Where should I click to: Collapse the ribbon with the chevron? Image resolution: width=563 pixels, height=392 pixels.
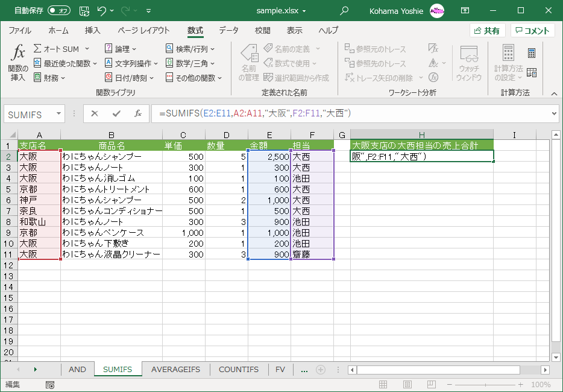tap(554, 93)
